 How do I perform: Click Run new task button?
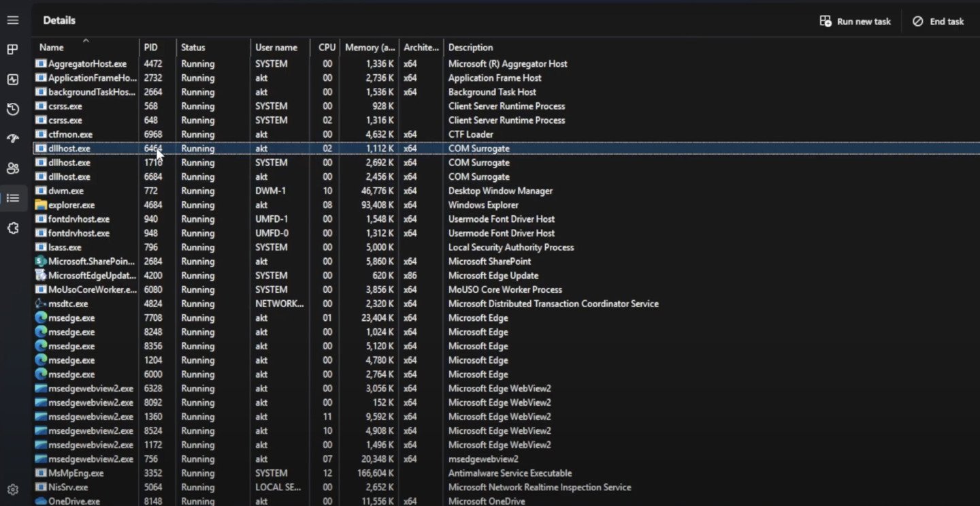click(855, 21)
